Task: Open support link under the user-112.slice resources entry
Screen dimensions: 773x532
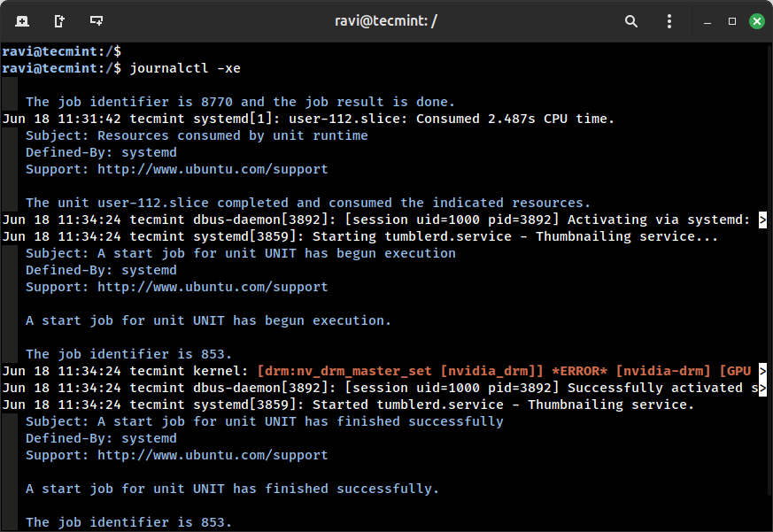Action: click(x=213, y=169)
